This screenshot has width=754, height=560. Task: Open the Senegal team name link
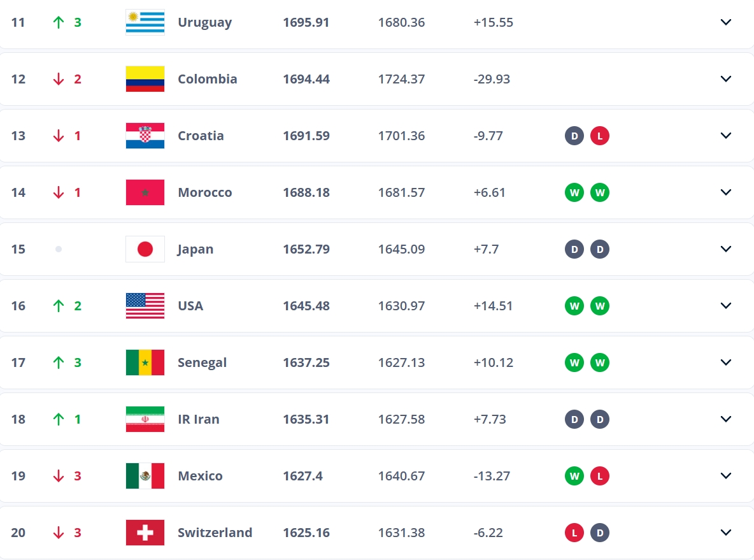click(x=202, y=363)
